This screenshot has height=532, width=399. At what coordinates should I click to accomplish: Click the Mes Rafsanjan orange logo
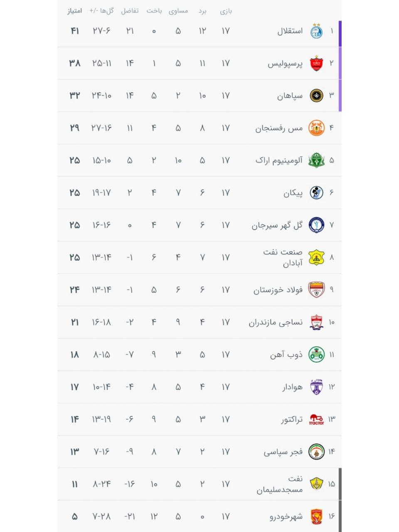coord(317,128)
